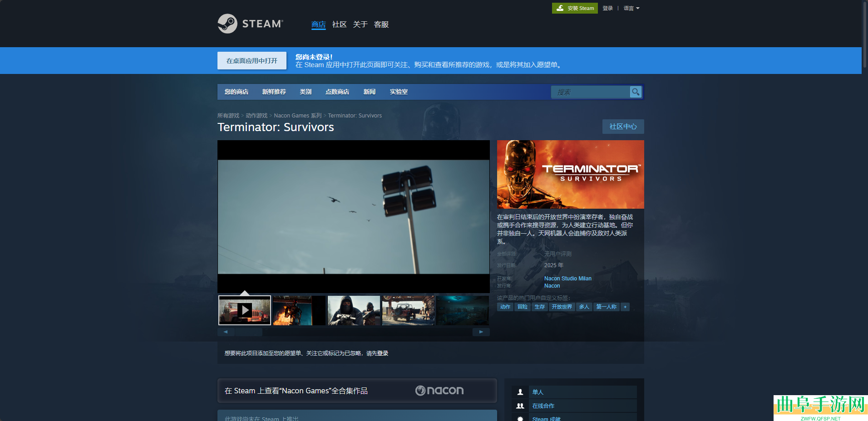Click the 动作游戏 breadcrumb link
Screen dimensions: 868x421
[256, 116]
